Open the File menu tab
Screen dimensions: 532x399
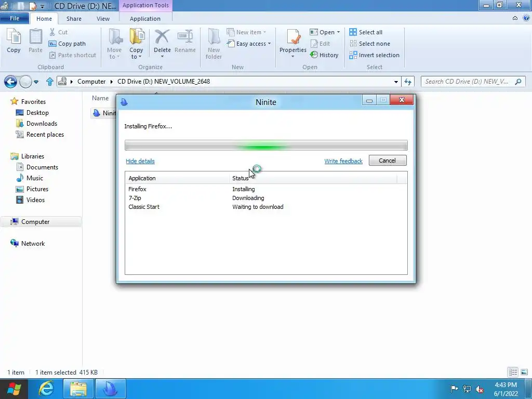[15, 18]
